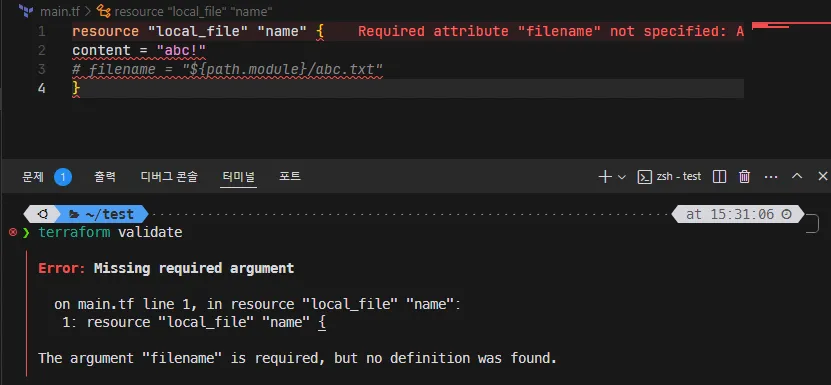Click the inline error message about "filename"
The width and height of the screenshot is (831, 385).
551,32
